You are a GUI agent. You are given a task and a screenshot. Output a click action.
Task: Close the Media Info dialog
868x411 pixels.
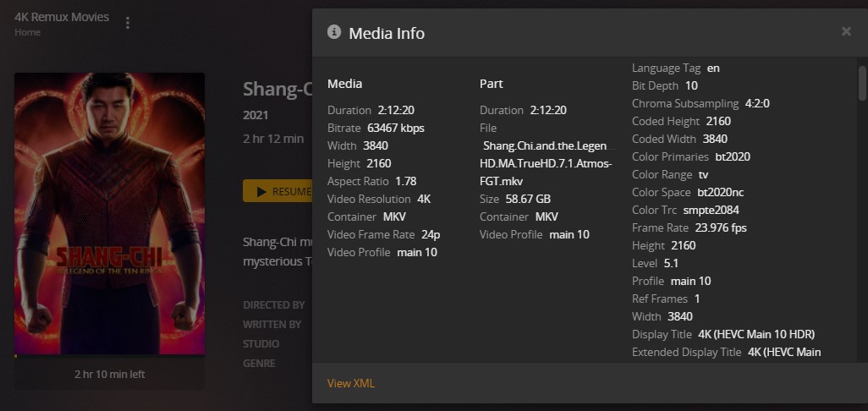[x=846, y=31]
